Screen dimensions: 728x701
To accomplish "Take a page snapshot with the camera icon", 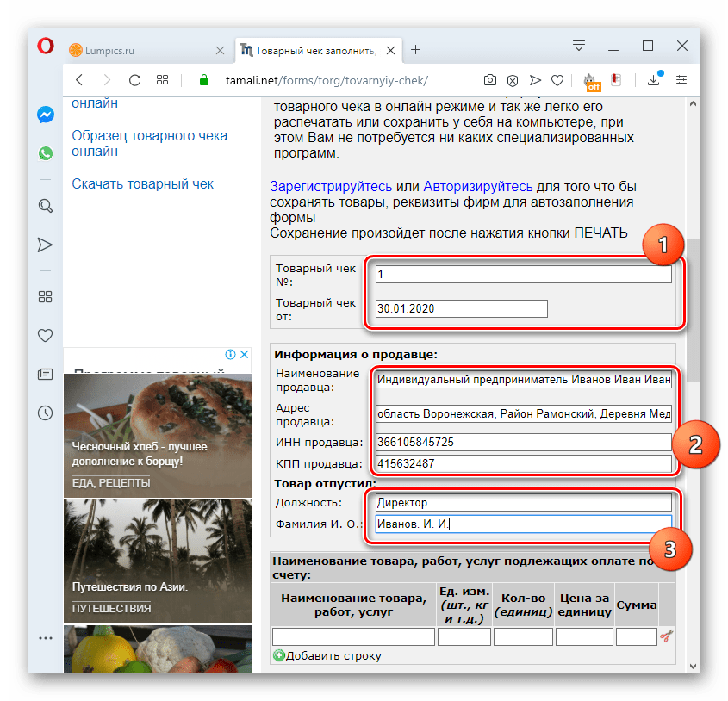I will (489, 79).
